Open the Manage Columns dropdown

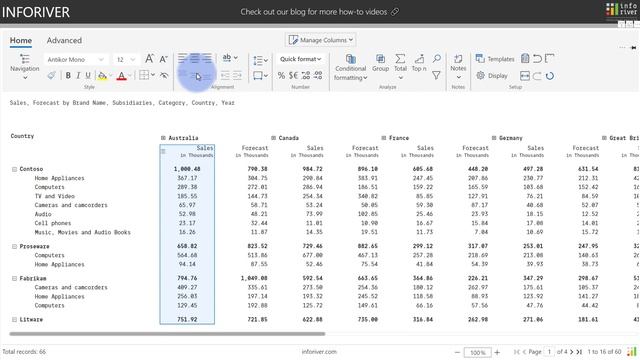[x=320, y=40]
